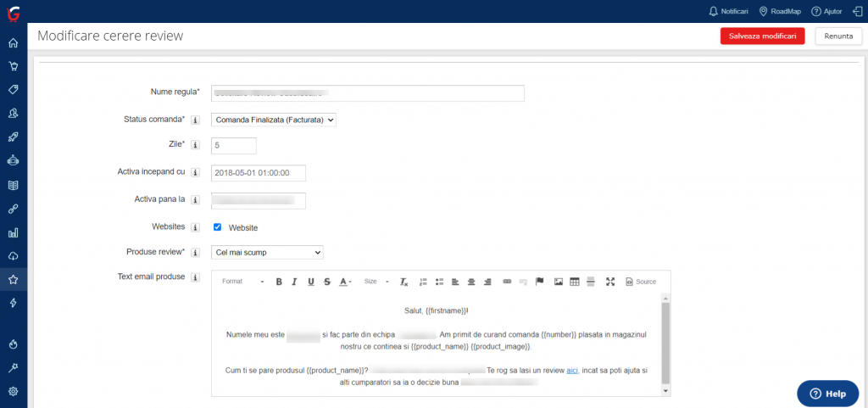Apply italic formatting in editor

coord(294,282)
